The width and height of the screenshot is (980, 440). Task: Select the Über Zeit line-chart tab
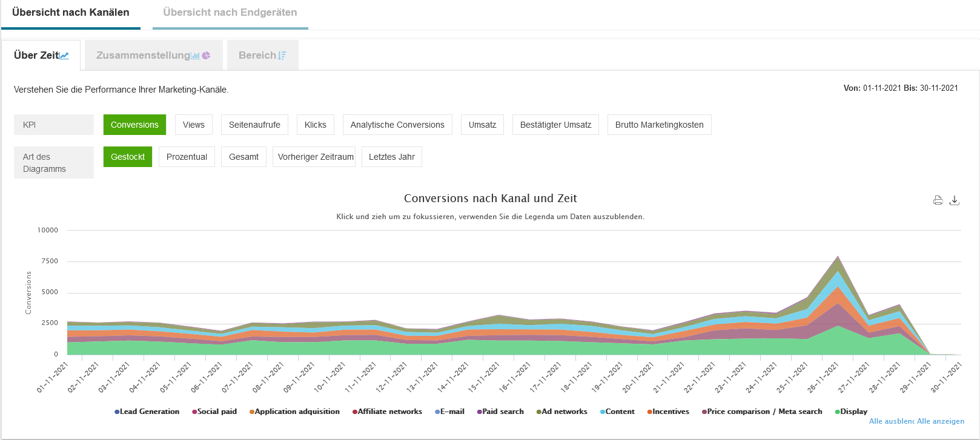pyautogui.click(x=41, y=55)
